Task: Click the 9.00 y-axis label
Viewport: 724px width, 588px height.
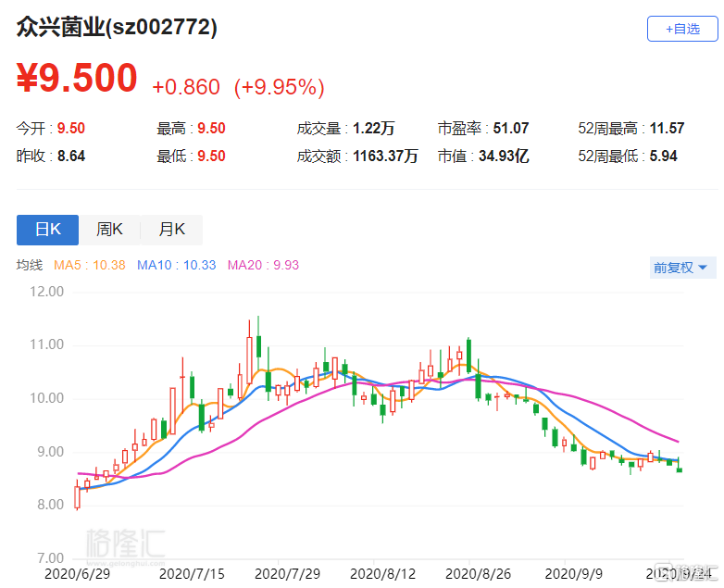Action: click(50, 452)
